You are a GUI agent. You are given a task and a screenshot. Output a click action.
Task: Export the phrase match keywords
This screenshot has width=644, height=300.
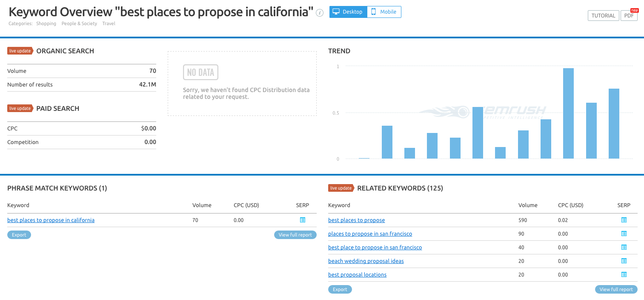(x=19, y=234)
